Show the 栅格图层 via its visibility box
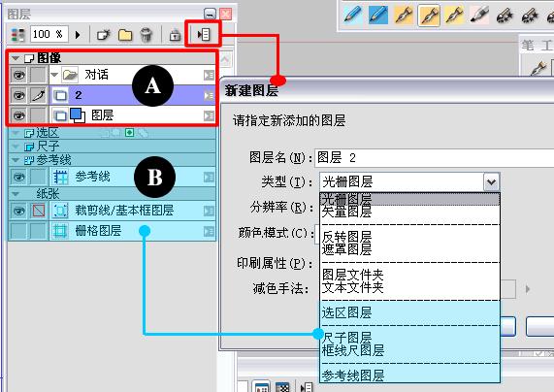The image size is (554, 392). click(18, 232)
